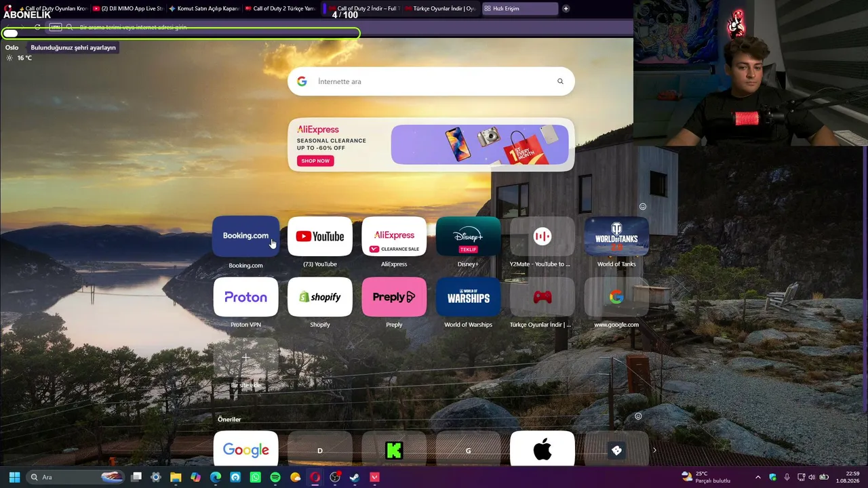Open the volume control in the system tray

click(x=812, y=477)
